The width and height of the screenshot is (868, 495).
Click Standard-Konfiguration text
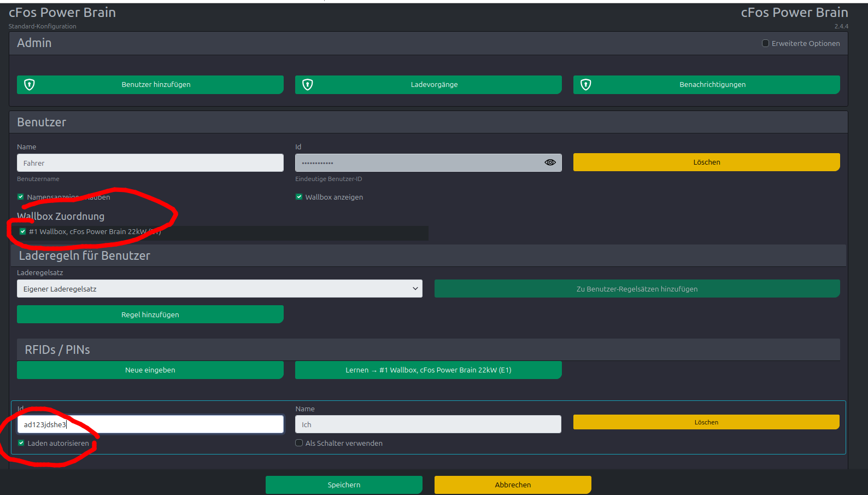coord(43,26)
